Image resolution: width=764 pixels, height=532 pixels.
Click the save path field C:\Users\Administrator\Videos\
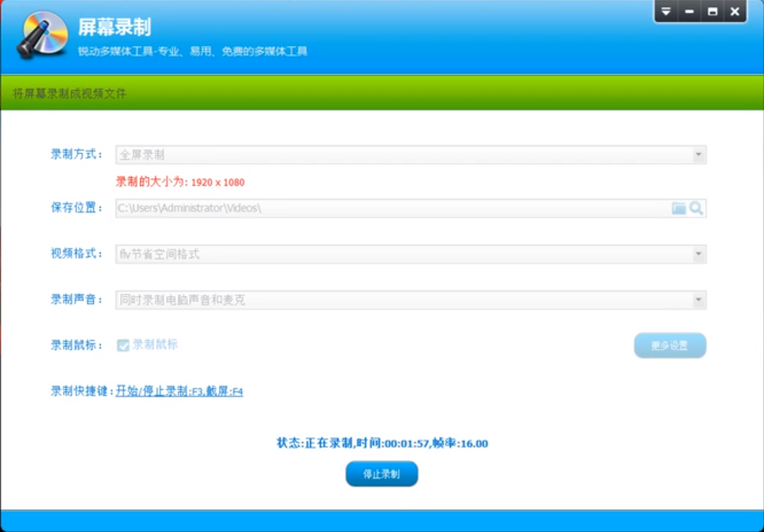(x=382, y=208)
